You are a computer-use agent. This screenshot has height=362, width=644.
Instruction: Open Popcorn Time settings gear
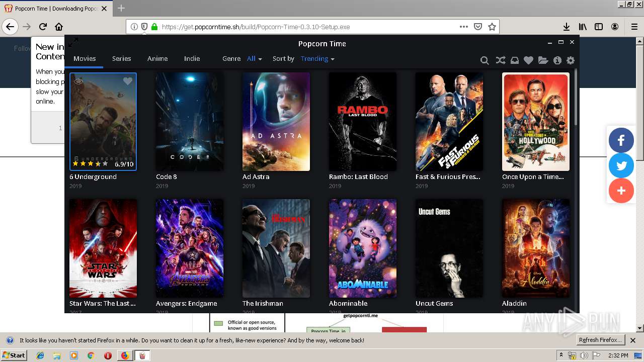point(571,60)
